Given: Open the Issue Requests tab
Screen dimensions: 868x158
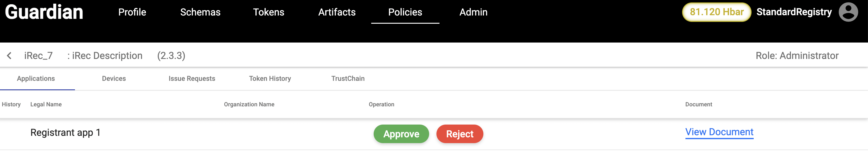Looking at the screenshot, I should tap(192, 78).
